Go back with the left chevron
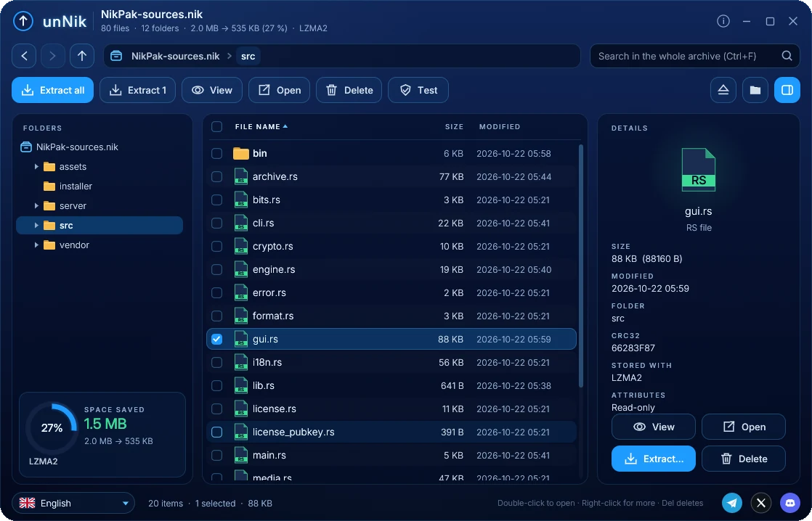 (x=24, y=56)
